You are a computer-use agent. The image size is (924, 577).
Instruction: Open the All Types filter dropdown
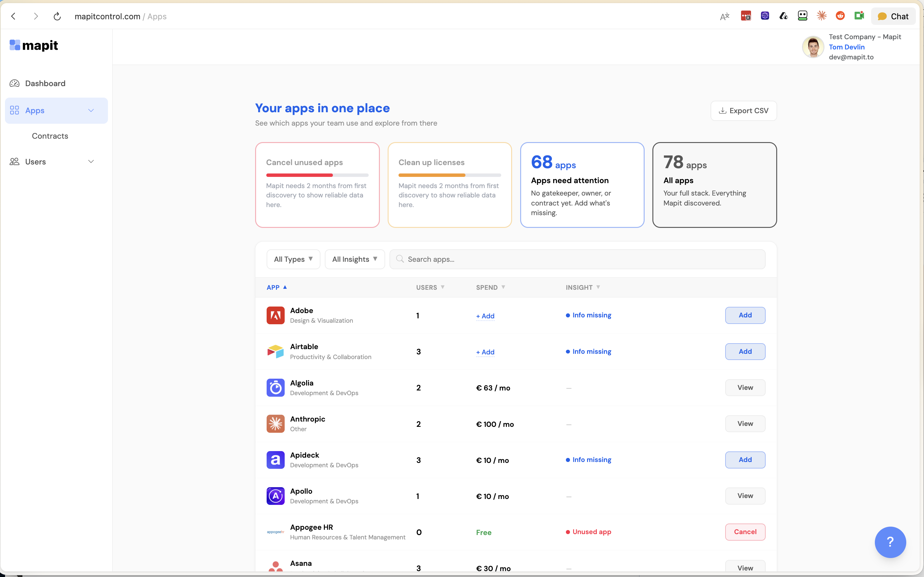click(293, 259)
